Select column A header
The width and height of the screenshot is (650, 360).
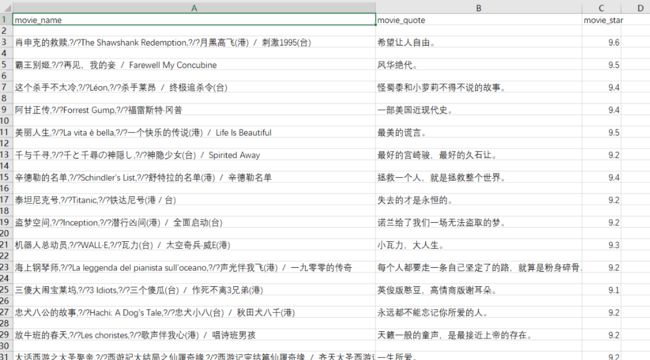pyautogui.click(x=194, y=8)
